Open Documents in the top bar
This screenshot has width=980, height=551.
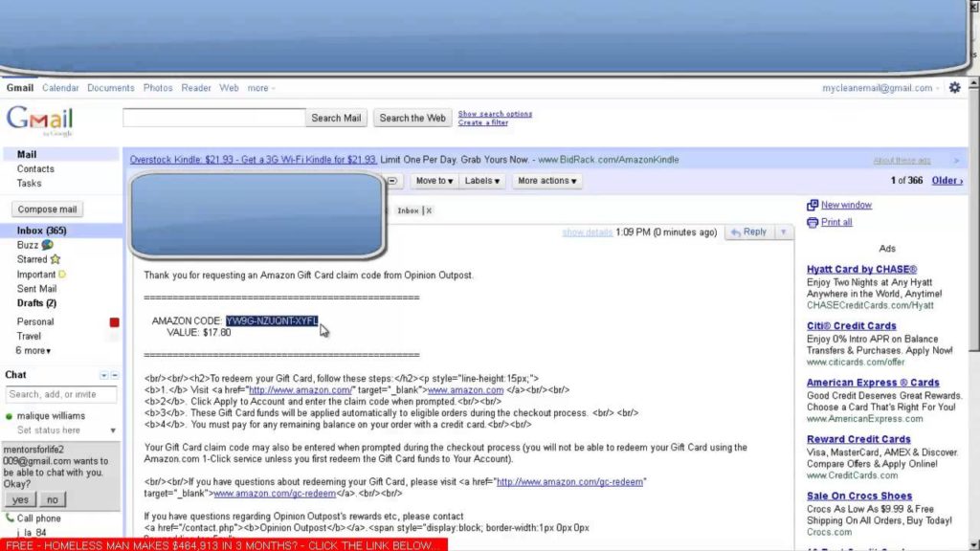[x=111, y=88]
